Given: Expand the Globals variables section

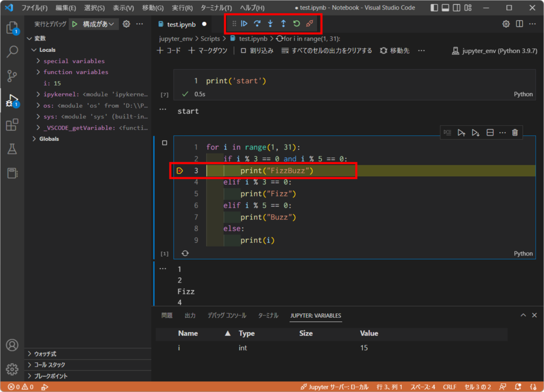Looking at the screenshot, I should click(34, 139).
